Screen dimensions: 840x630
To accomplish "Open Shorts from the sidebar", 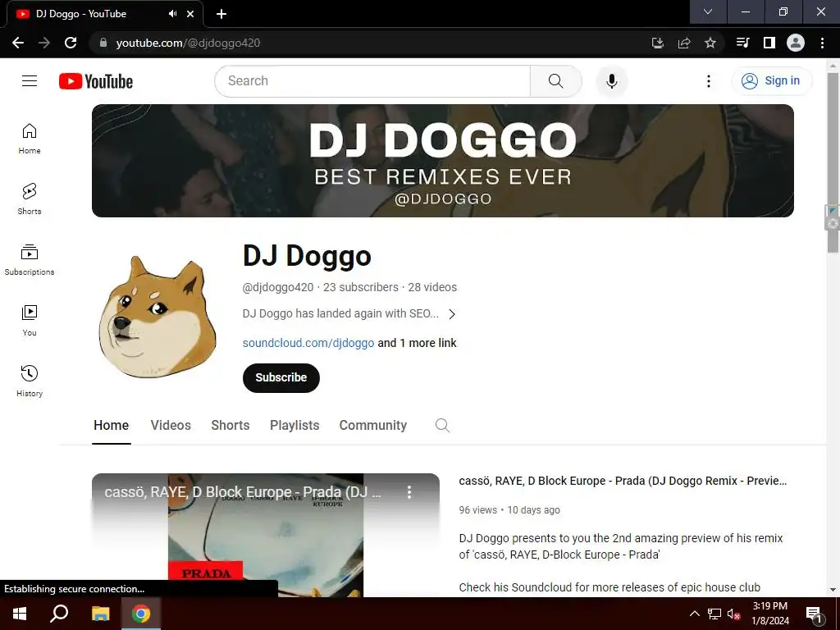I will click(30, 199).
